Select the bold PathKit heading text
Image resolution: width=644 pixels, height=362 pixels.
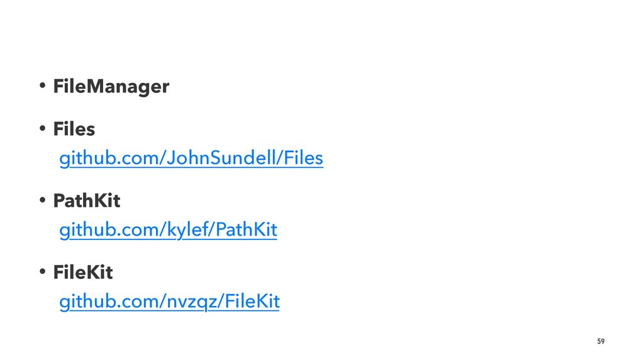point(87,201)
